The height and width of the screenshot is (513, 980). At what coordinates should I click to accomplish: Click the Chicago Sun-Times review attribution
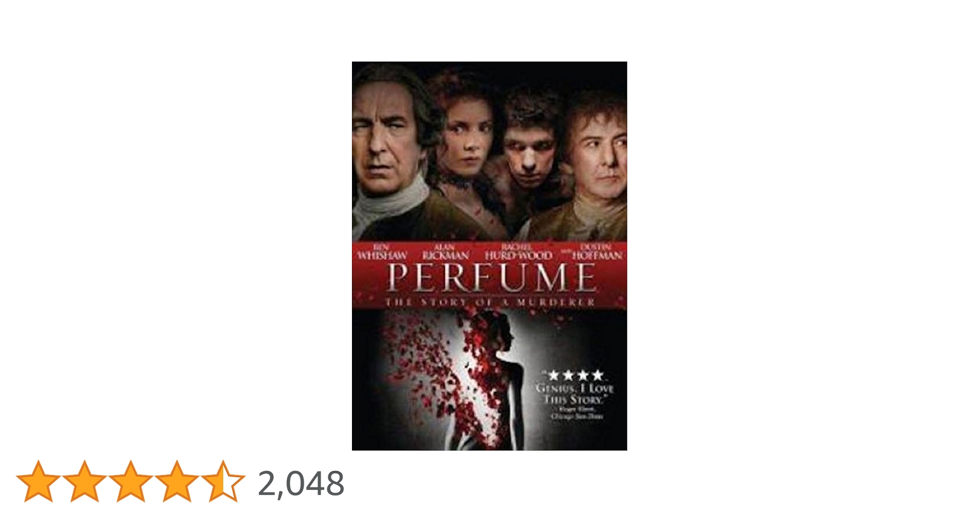coord(577,413)
